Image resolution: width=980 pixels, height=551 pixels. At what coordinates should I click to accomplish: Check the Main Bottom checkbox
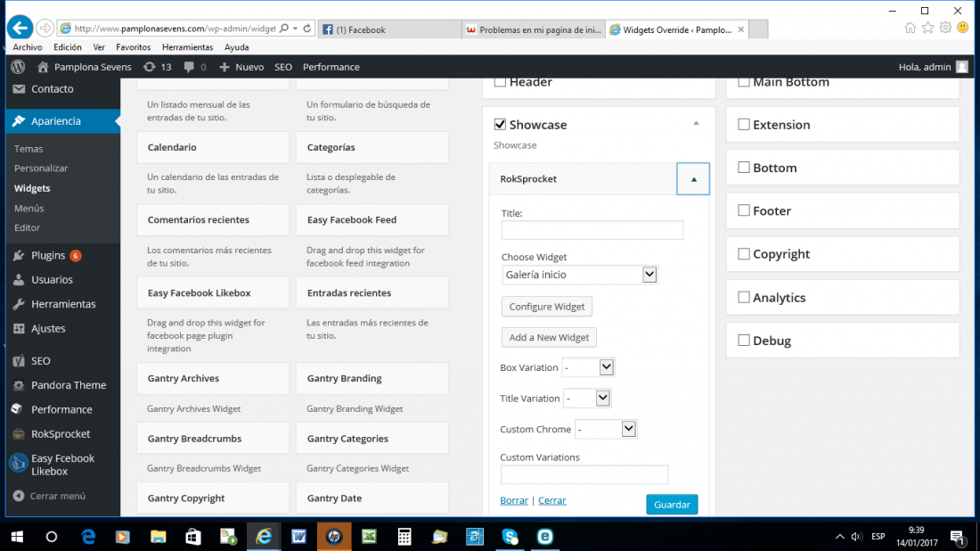point(744,82)
